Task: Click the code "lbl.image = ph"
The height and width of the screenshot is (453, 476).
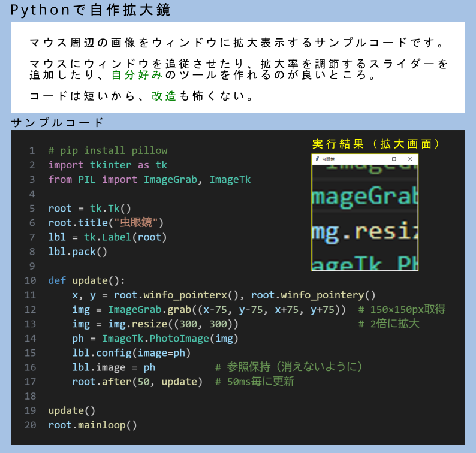Action: point(114,367)
